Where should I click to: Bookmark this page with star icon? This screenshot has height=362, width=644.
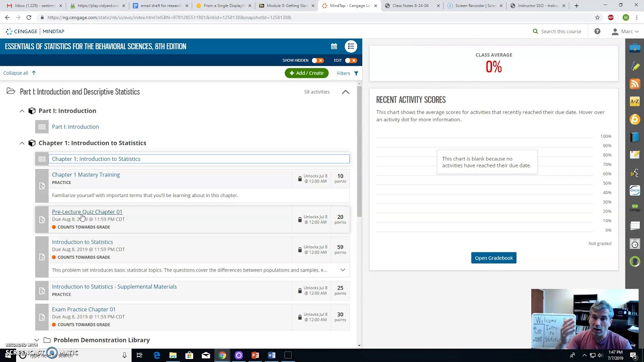(597, 18)
